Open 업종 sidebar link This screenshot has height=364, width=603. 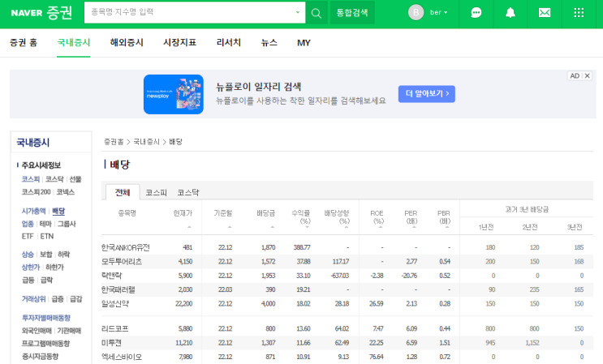28,224
